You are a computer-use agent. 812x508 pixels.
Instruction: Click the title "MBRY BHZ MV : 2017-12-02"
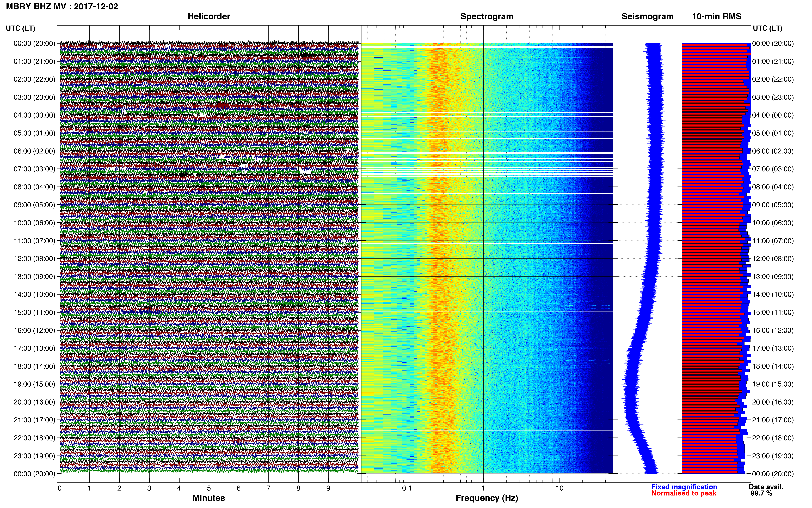tap(62, 6)
